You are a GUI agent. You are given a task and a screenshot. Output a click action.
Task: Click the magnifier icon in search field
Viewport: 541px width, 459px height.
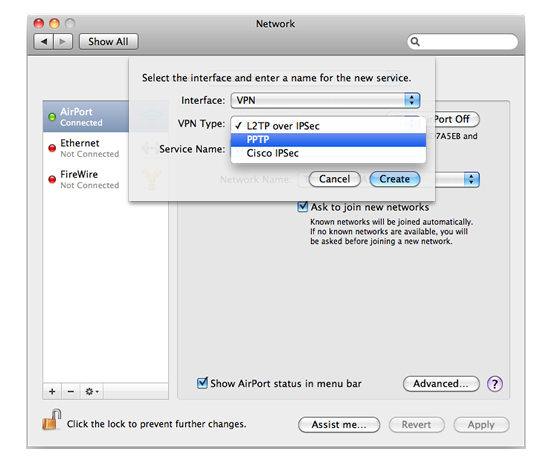click(415, 42)
